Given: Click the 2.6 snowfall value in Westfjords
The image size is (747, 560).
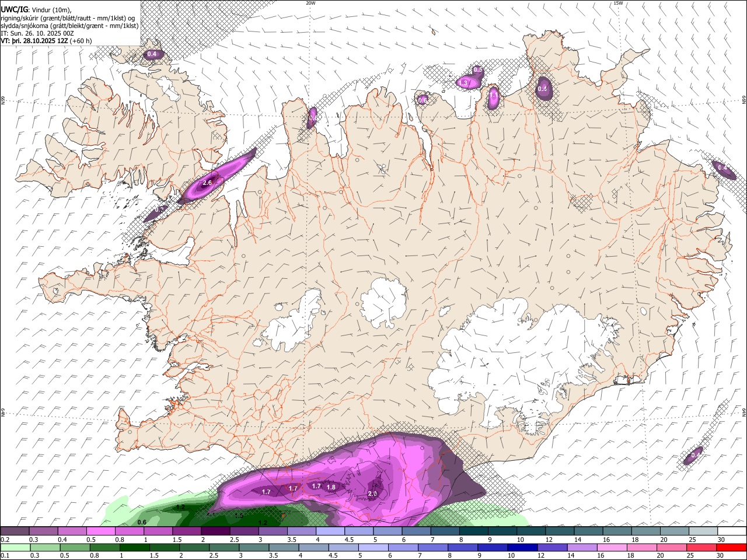Looking at the screenshot, I should (x=207, y=183).
